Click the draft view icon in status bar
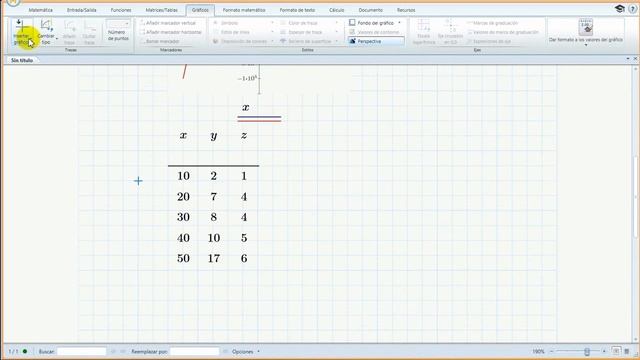640x360 pixels. tap(627, 351)
